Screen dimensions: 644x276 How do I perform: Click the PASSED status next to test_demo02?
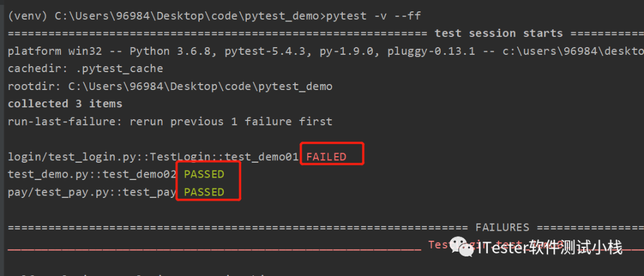point(204,174)
